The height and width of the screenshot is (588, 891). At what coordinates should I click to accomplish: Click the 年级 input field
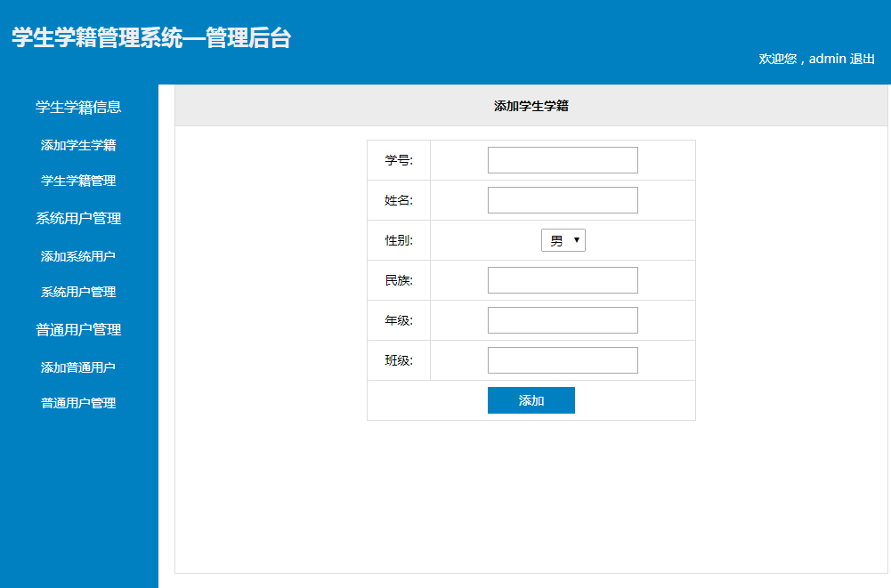click(563, 319)
